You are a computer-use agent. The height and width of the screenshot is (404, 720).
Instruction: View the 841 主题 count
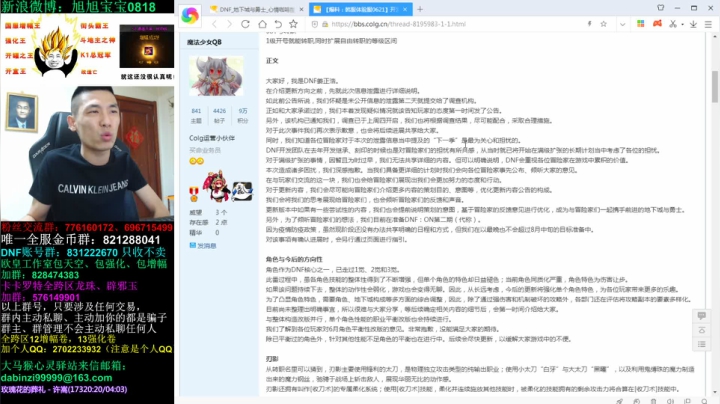(196, 116)
